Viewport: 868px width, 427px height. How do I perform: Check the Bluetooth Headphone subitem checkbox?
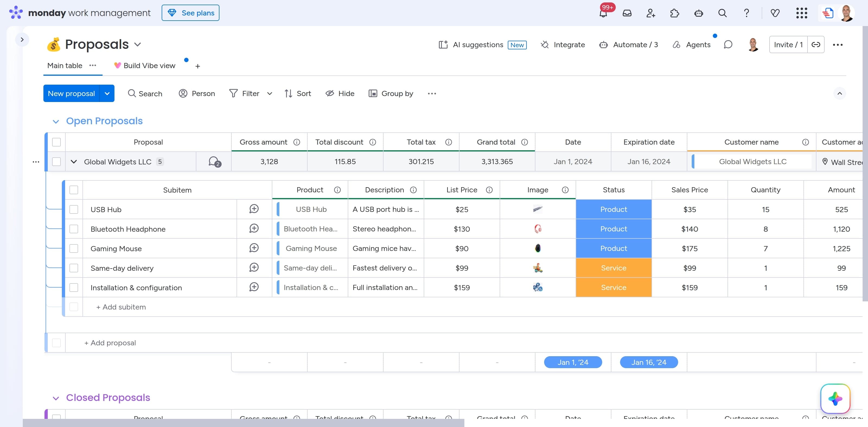click(x=74, y=229)
